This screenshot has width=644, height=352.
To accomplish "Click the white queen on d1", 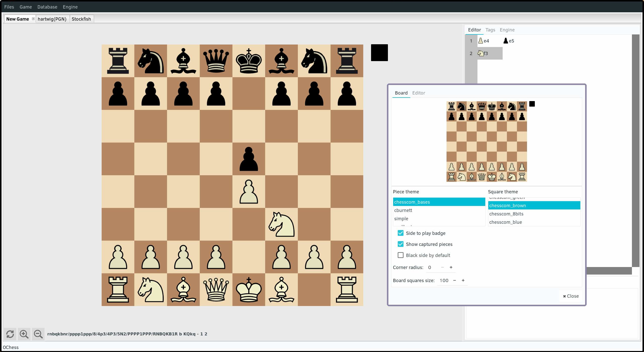I will tap(216, 290).
